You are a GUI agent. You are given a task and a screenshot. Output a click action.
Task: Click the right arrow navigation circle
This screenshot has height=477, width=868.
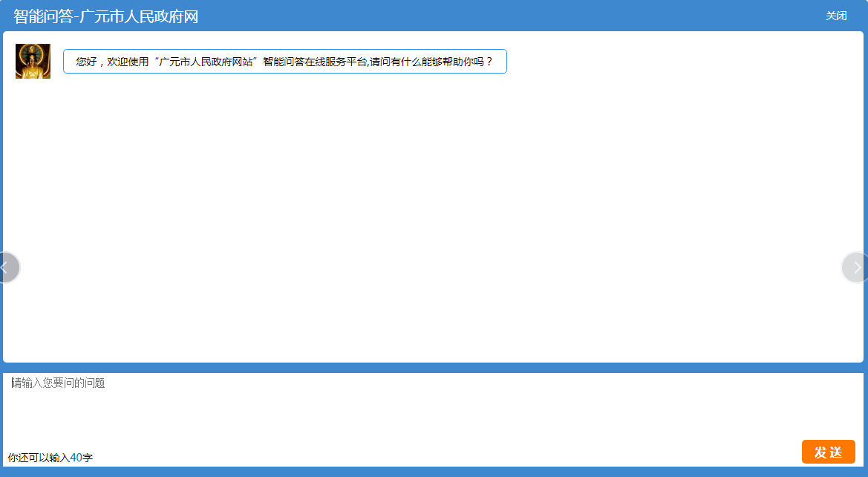855,267
